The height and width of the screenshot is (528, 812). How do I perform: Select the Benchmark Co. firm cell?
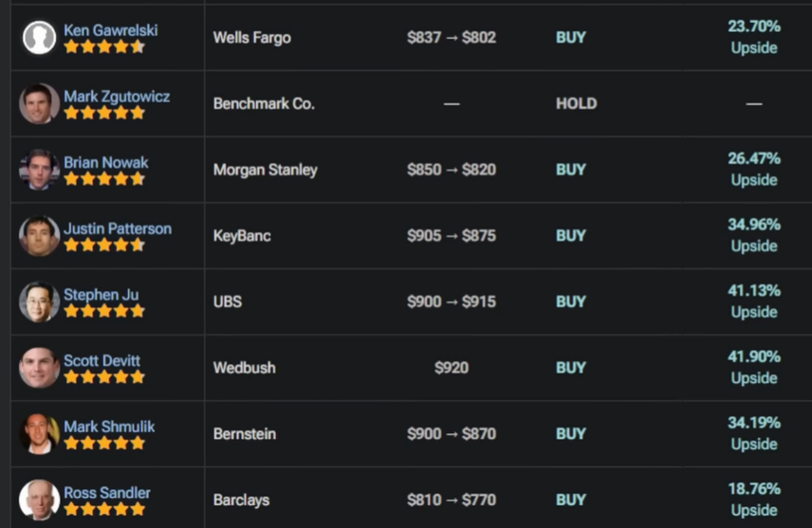(x=264, y=103)
